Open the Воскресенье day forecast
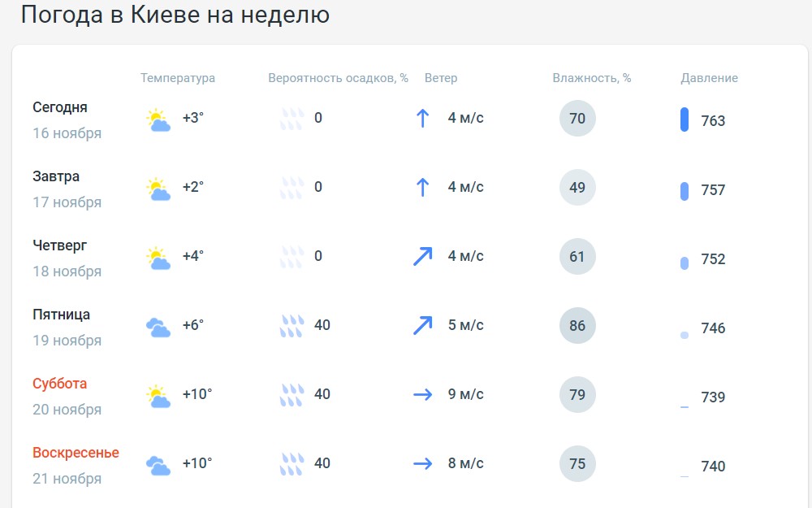The image size is (812, 508). click(x=76, y=453)
